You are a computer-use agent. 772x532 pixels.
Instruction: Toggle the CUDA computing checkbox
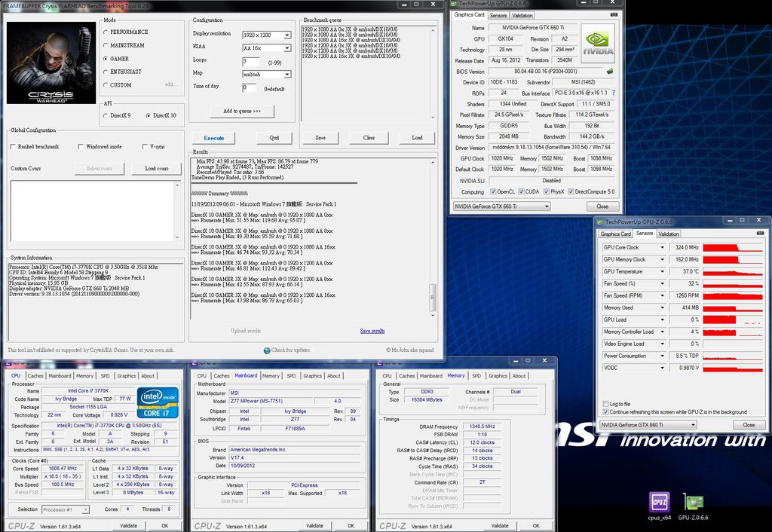tap(522, 192)
